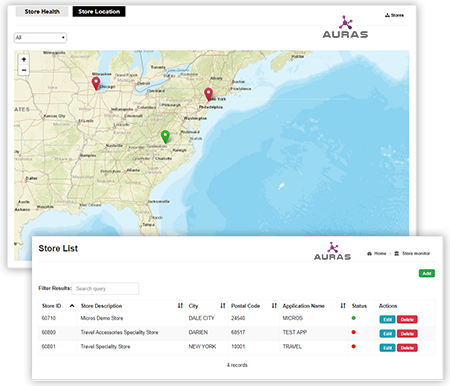The height and width of the screenshot is (386, 450).
Task: Click postal code 10001
Action: pyautogui.click(x=238, y=347)
